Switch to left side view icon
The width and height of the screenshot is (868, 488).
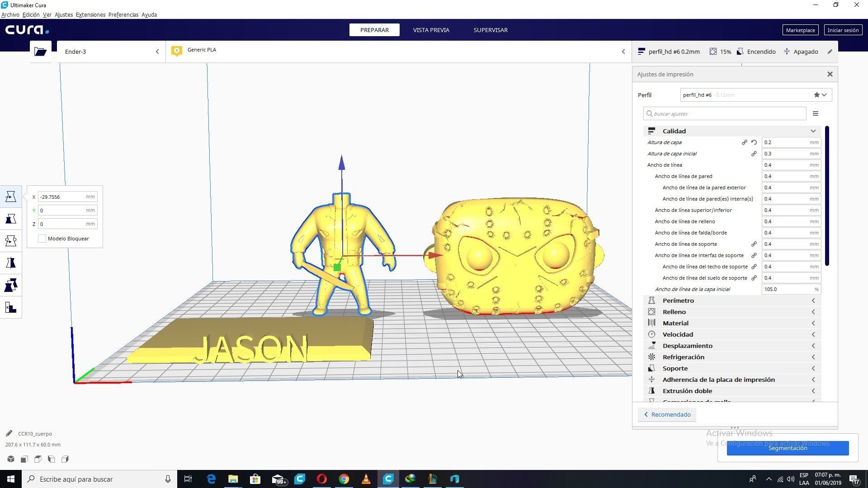(x=52, y=459)
